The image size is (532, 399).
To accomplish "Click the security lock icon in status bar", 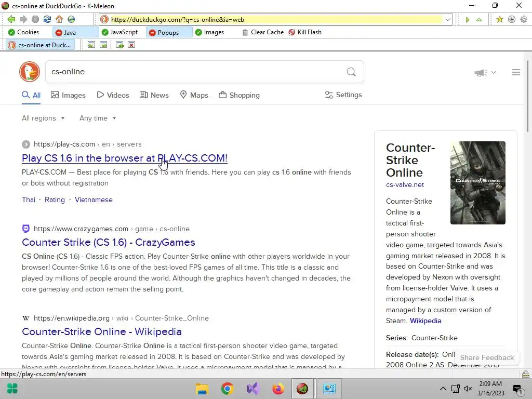I will (x=526, y=374).
